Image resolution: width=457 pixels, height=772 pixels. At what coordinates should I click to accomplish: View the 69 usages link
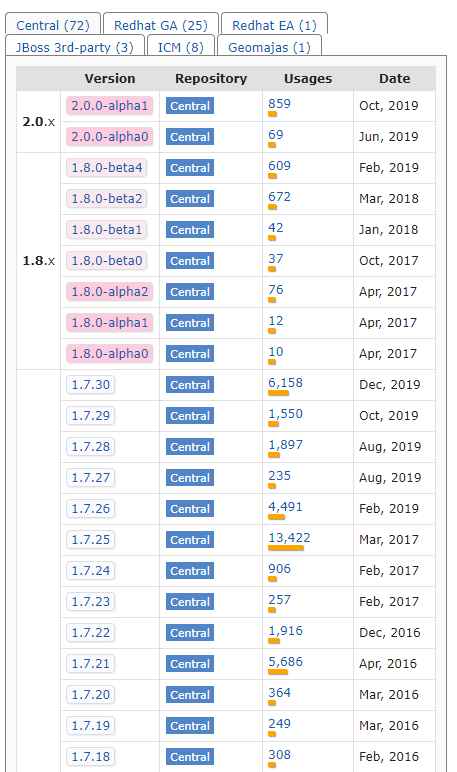pyautogui.click(x=276, y=135)
